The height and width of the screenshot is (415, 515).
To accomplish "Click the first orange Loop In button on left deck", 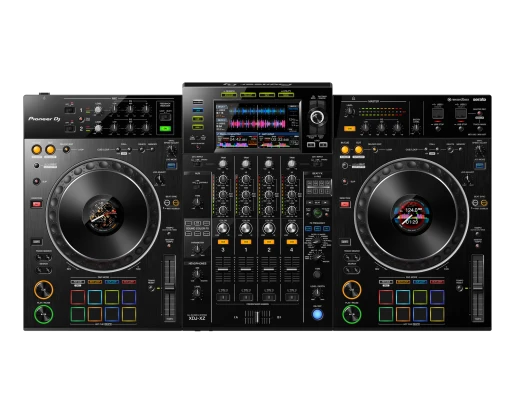I will (37, 149).
